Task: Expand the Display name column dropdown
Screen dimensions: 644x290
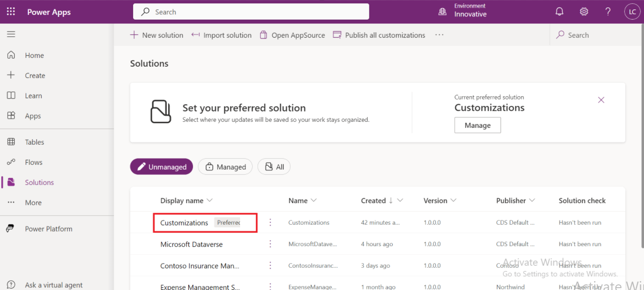Action: coord(210,200)
